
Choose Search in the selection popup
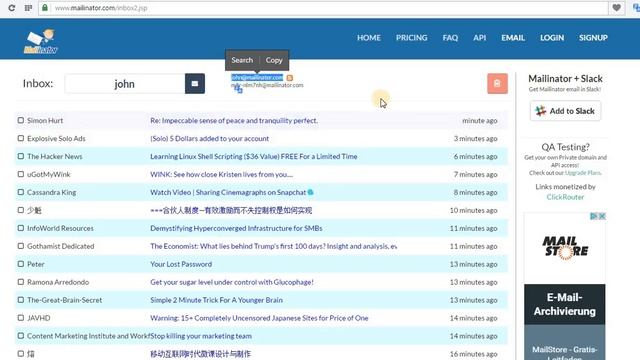[242, 60]
